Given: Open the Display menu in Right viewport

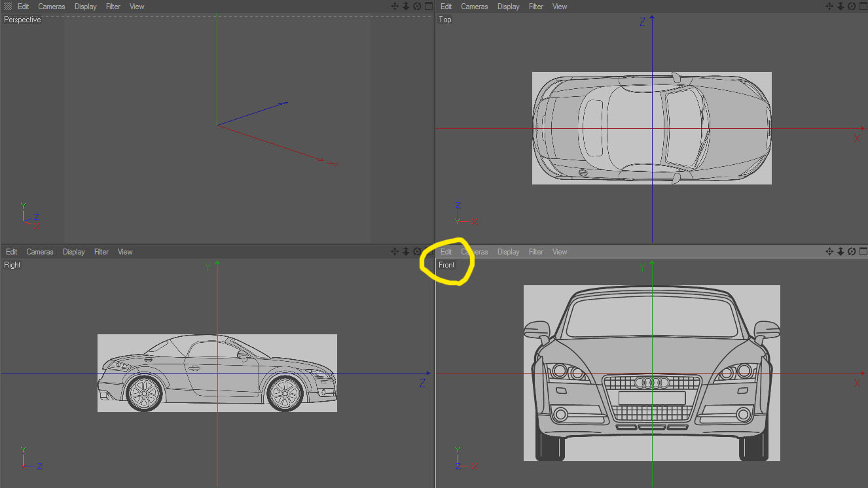Looking at the screenshot, I should tap(74, 252).
